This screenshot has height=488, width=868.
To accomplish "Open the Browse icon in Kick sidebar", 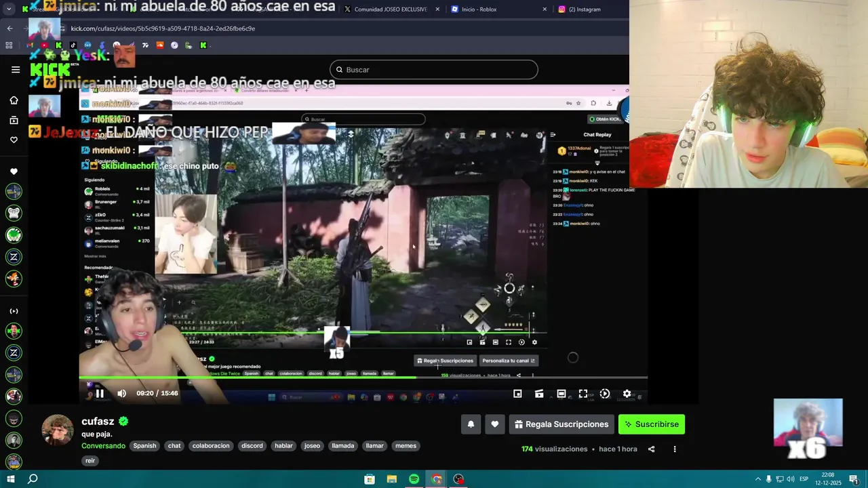I will pos(14,120).
